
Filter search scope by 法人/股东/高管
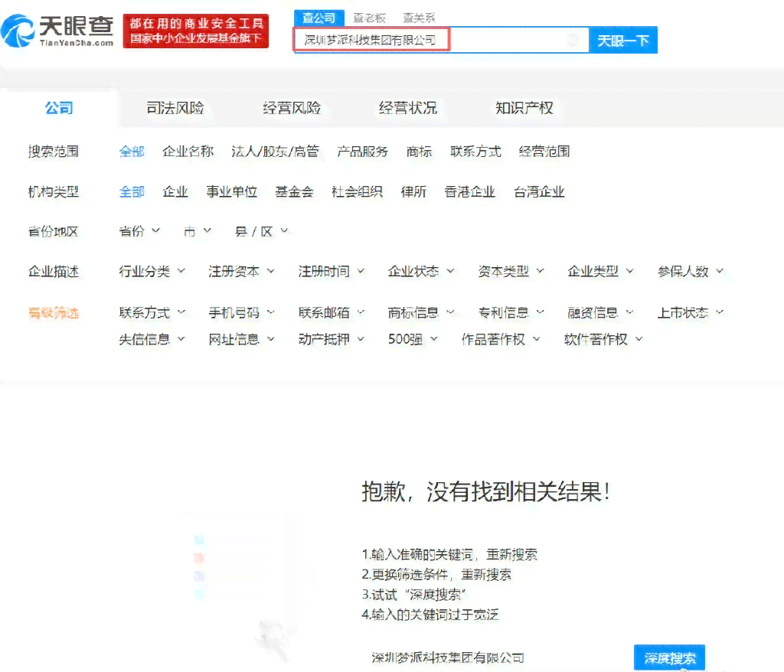(275, 152)
